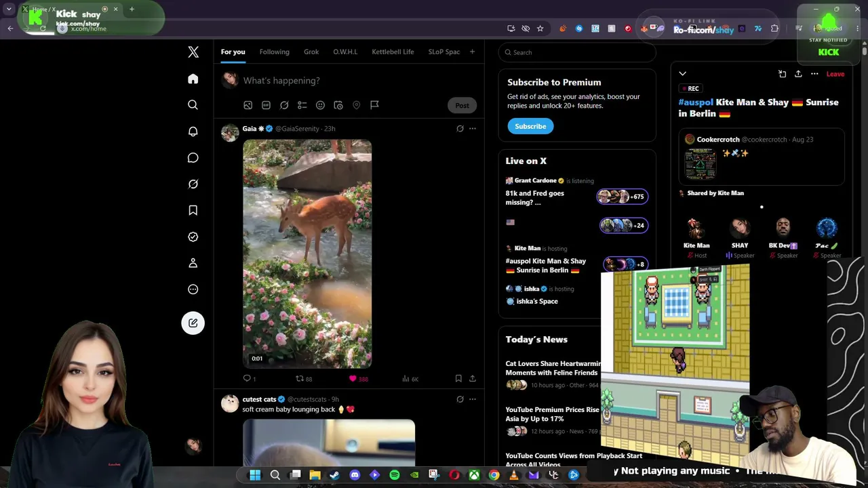Open Windows Start menu
868x488 pixels.
pos(255,475)
